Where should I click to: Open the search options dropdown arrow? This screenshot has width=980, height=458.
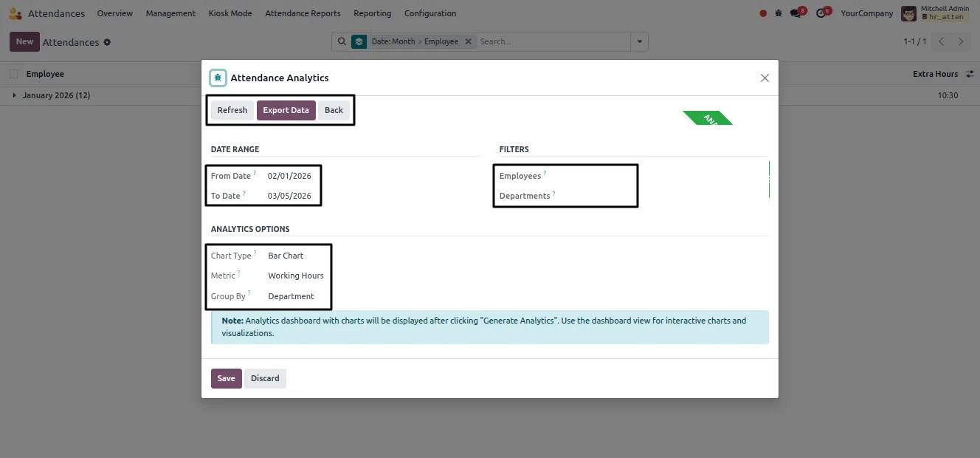(x=639, y=41)
